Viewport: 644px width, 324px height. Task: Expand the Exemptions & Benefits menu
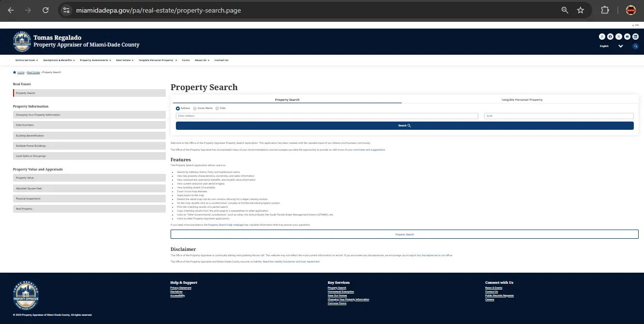coord(59,61)
